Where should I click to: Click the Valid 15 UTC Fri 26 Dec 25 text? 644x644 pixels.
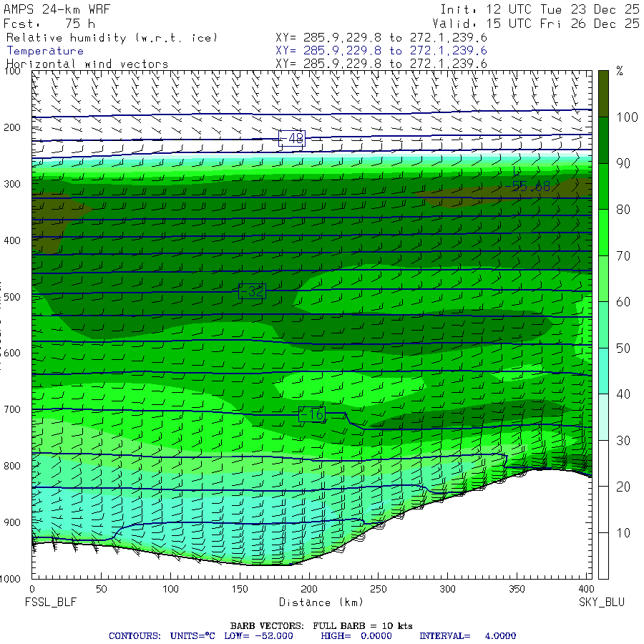click(540, 24)
